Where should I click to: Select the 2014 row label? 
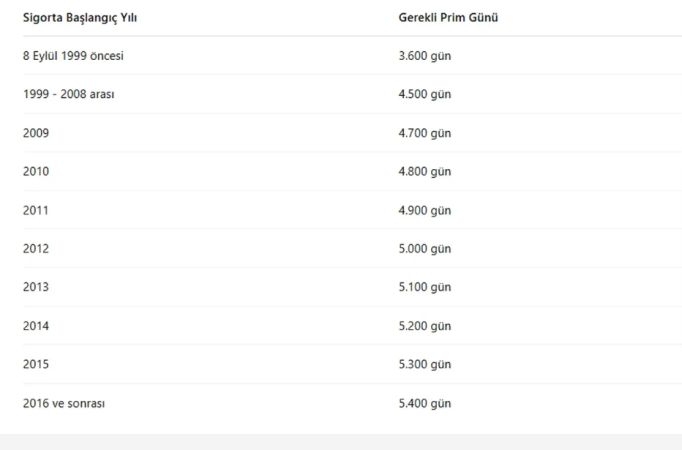(x=36, y=326)
